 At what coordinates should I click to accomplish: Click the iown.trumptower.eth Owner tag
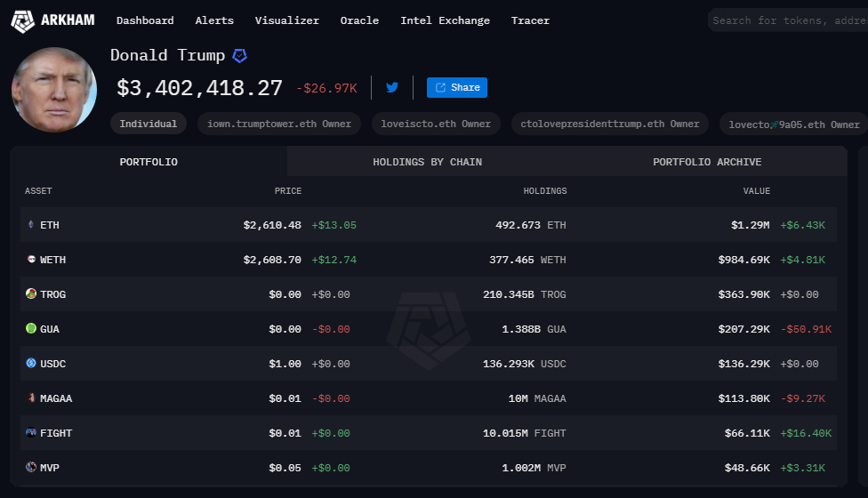click(x=278, y=124)
